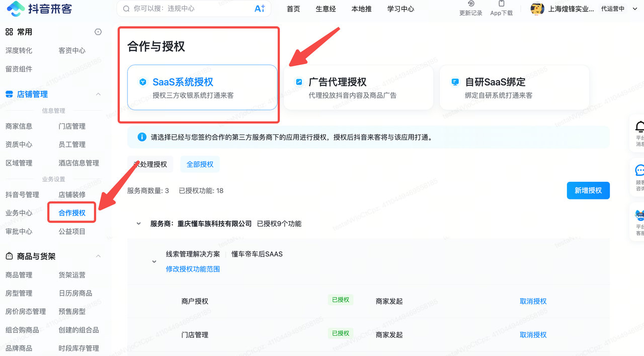Open 房型管理 in sidebar

coord(19,293)
